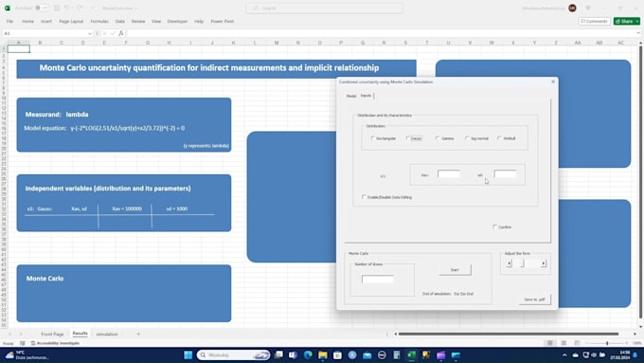Open the user account avatar
The width and height of the screenshot is (644, 363).
pos(573,8)
